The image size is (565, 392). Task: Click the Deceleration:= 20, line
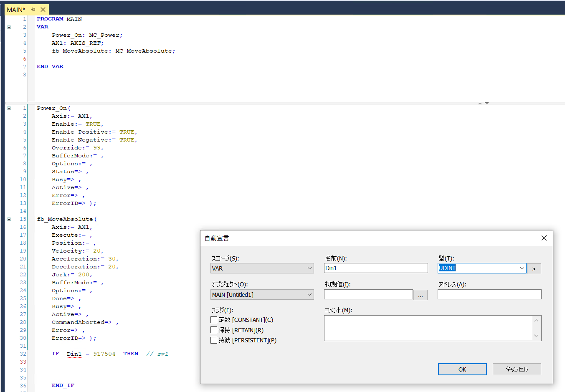click(x=85, y=267)
